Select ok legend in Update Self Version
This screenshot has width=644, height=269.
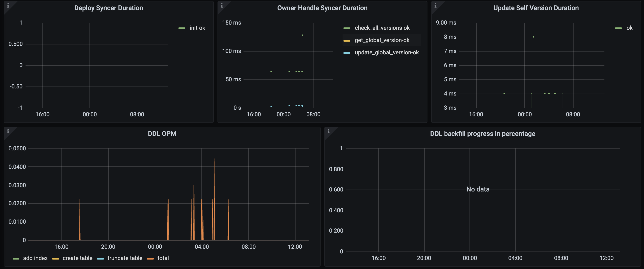pos(629,28)
